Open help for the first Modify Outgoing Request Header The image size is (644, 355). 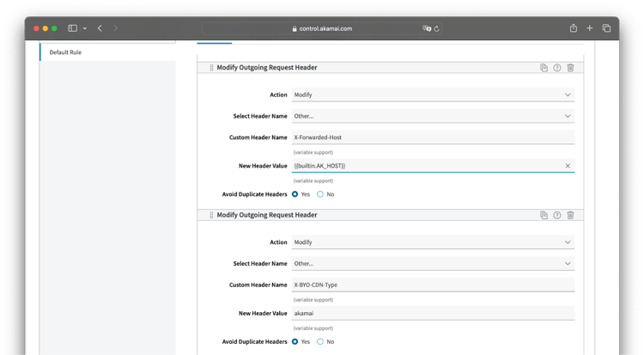pos(557,68)
